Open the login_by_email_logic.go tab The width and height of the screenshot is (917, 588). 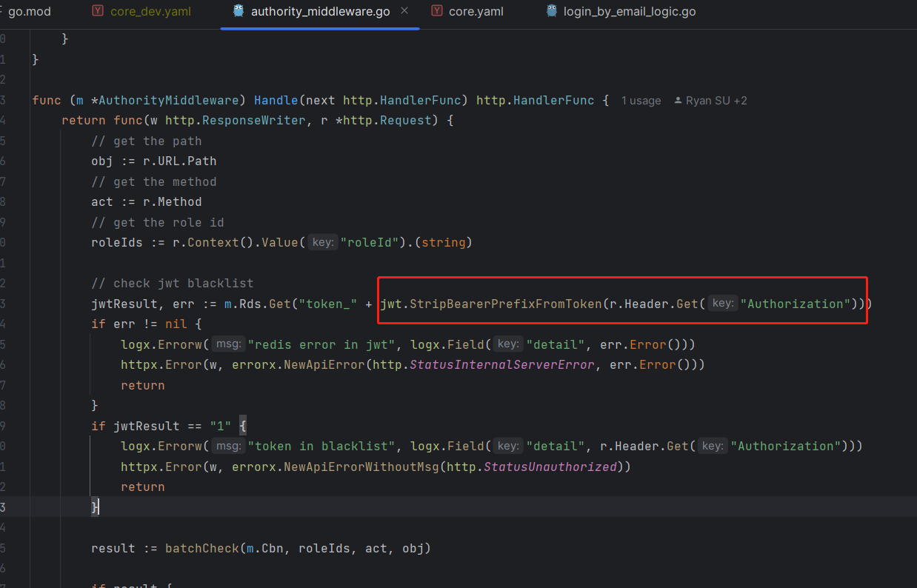click(630, 12)
